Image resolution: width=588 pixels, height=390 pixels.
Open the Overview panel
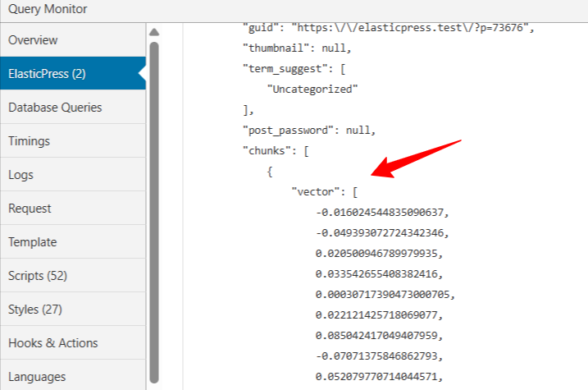coord(33,40)
